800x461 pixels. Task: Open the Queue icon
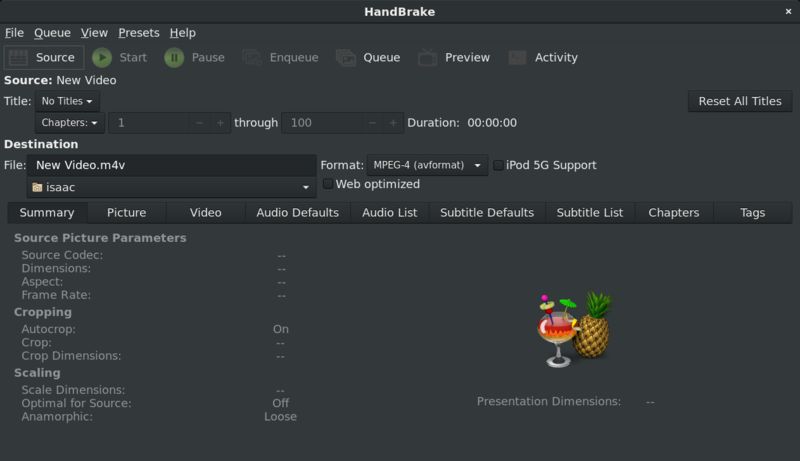(346, 58)
